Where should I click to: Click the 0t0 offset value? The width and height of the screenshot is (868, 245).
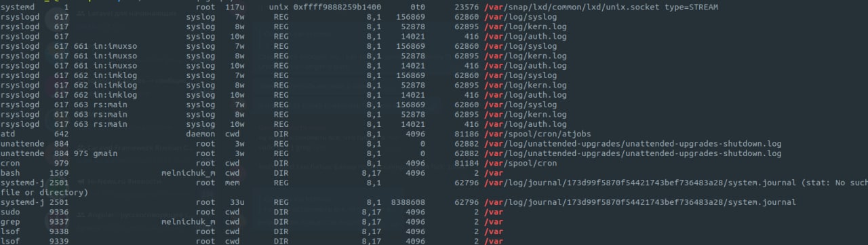418,7
